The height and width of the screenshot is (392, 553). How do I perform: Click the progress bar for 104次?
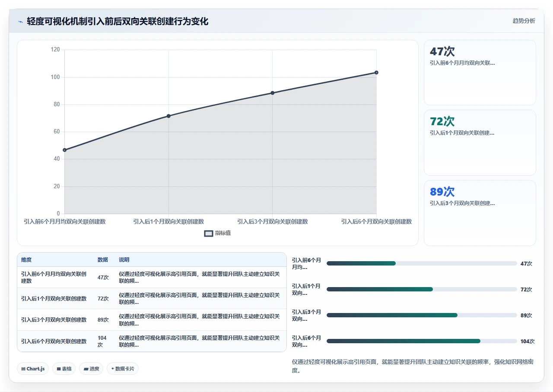point(422,341)
